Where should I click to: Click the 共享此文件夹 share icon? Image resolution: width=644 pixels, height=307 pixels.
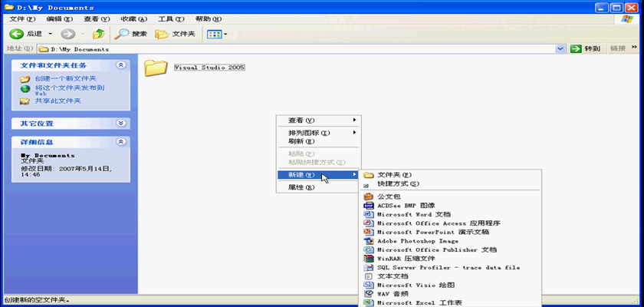(x=25, y=101)
